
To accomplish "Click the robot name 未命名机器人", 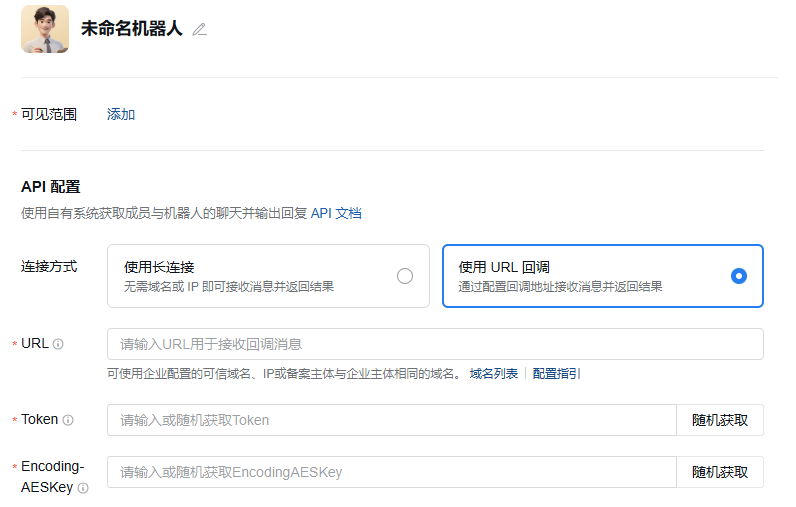I will point(132,29).
